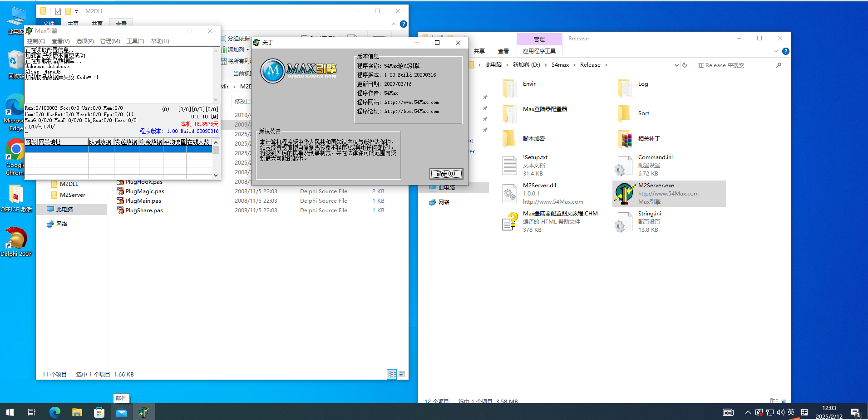Open the 管理(M) menu in Max引擎
Viewport: 868px width, 420px height.
110,41
